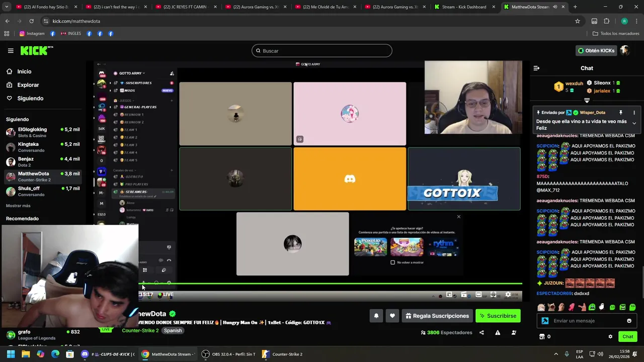
Task: Open Shuls_off channel in following list
Action: 42,191
